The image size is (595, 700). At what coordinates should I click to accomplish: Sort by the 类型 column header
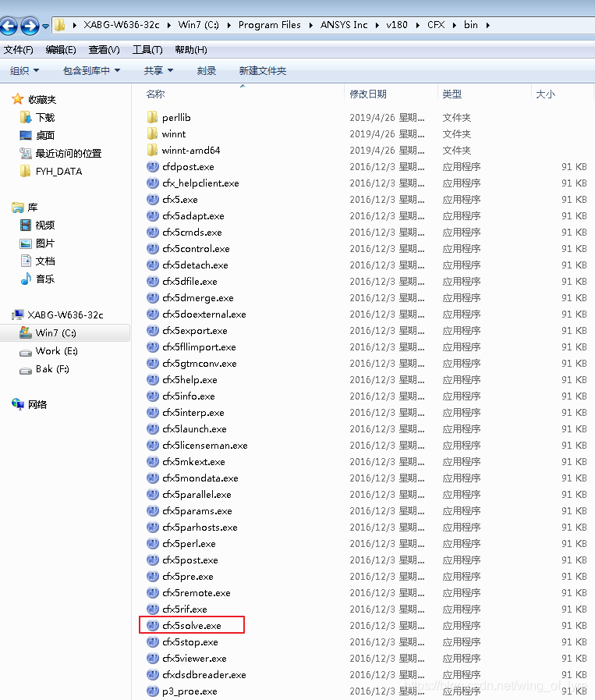coord(452,94)
